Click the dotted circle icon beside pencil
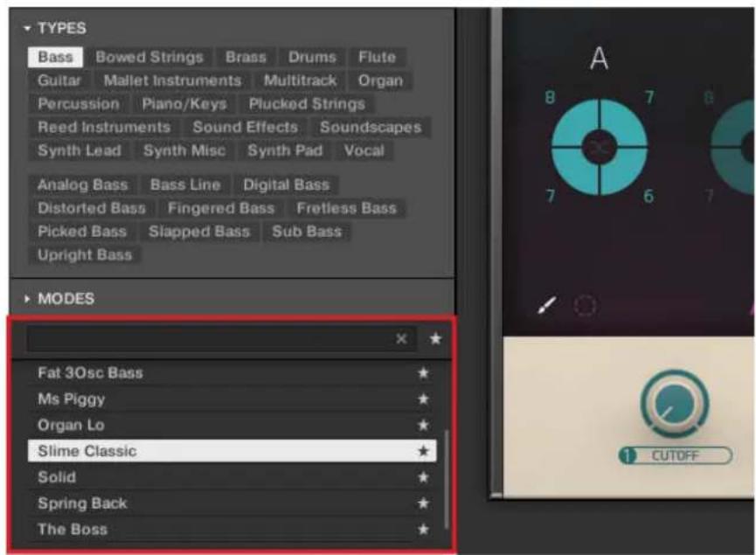The height and width of the screenshot is (555, 756). (x=585, y=307)
